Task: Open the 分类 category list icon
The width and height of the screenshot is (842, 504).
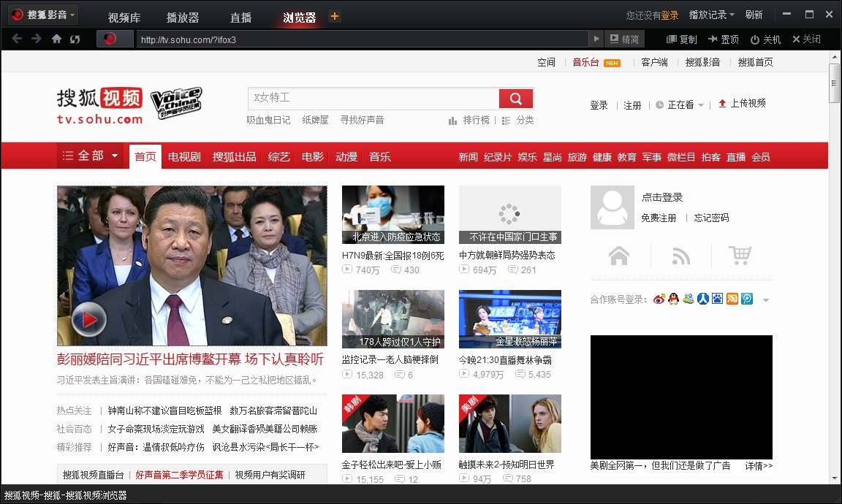Action: [x=506, y=121]
